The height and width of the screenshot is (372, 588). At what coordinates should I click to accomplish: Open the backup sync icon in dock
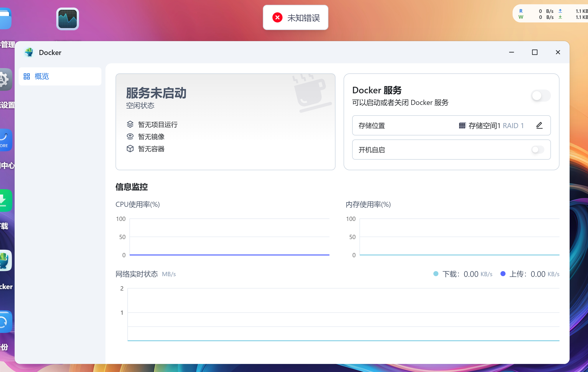pos(6,322)
